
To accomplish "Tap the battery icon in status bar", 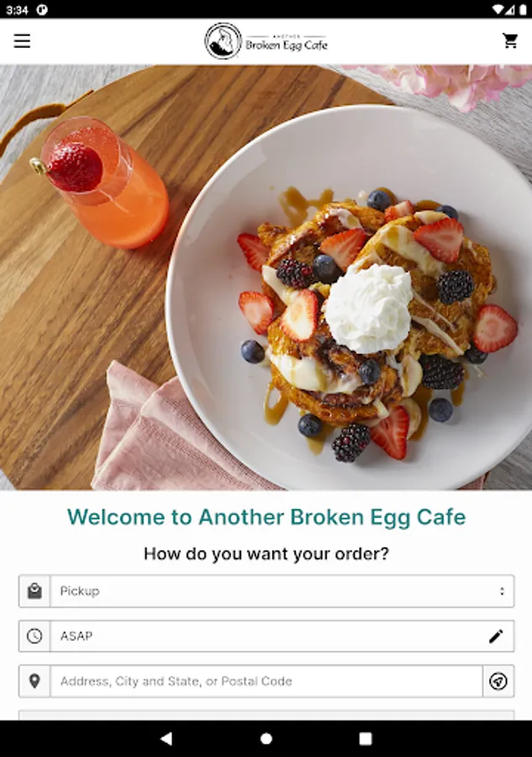I will click(523, 9).
